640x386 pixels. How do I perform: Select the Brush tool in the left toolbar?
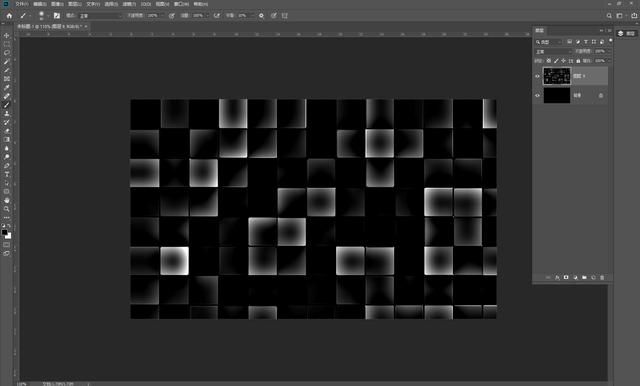click(x=7, y=105)
